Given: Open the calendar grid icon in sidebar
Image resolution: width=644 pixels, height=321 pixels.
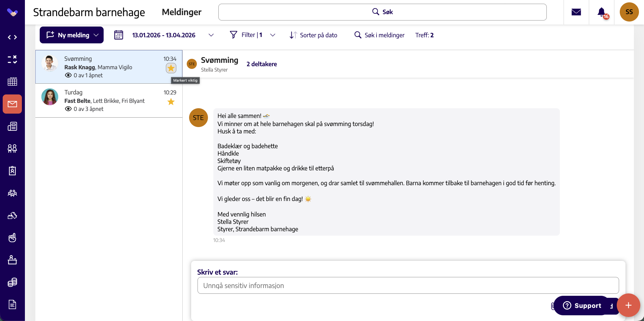Looking at the screenshot, I should click(12, 82).
